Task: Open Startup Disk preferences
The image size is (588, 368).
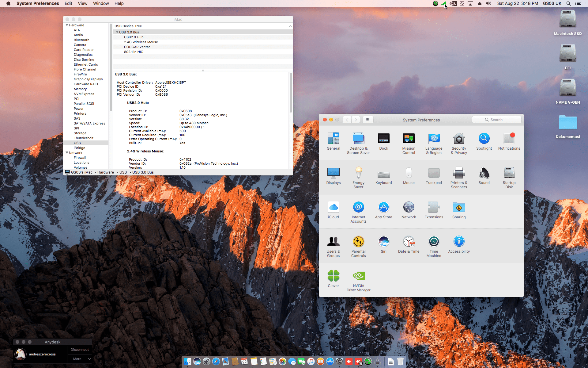Action: tap(509, 178)
